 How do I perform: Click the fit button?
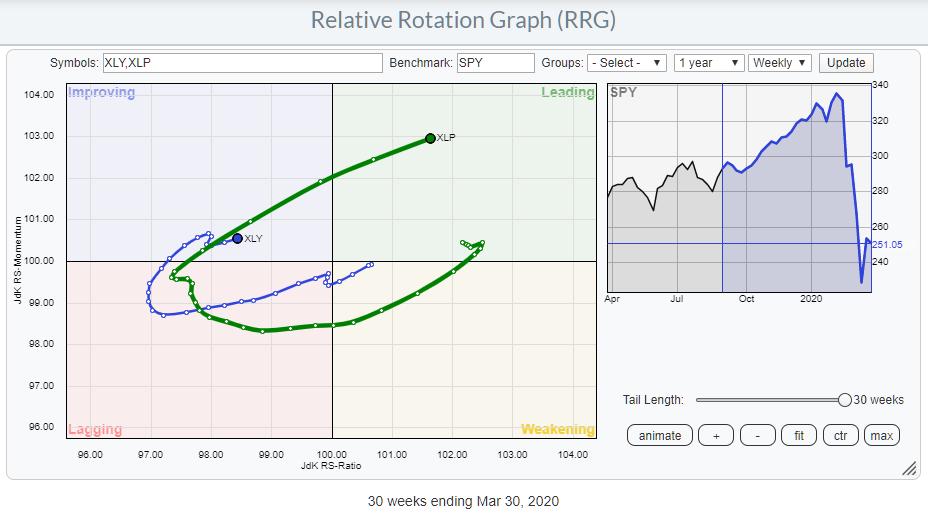coord(797,435)
